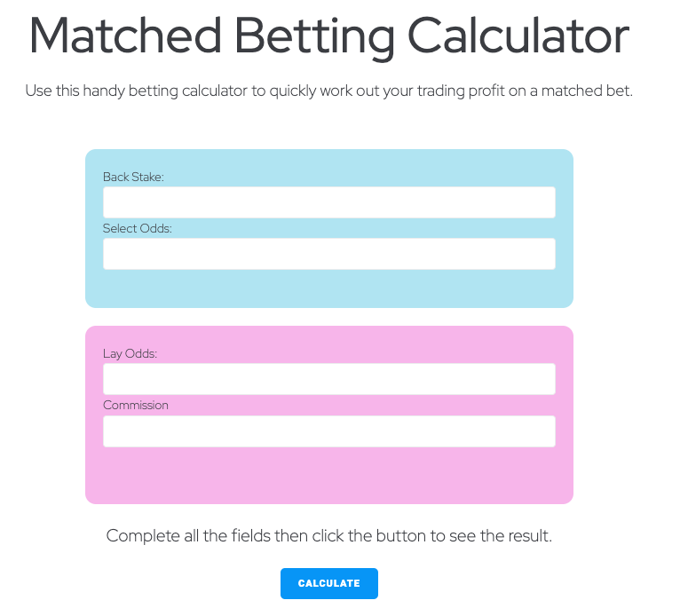This screenshot has width=688, height=616.
Task: Click the white gap between blue and pink panels
Action: (328, 317)
